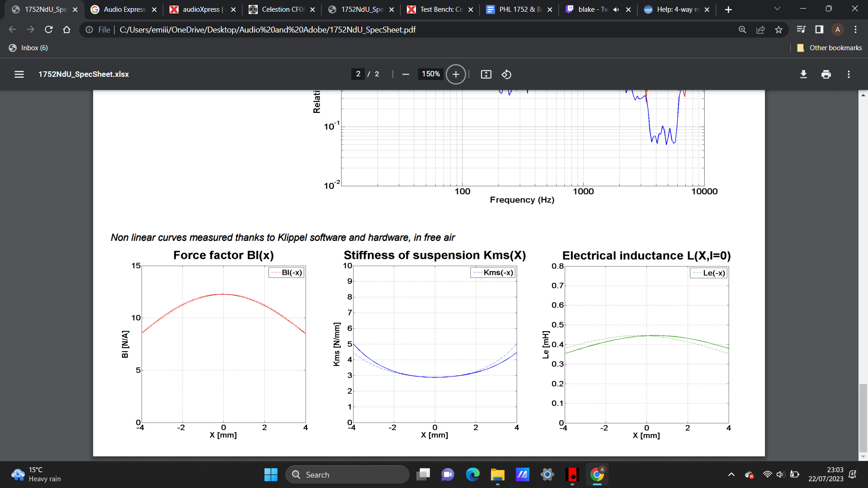This screenshot has height=488, width=868.
Task: Click Force factor Bl(x) chart title
Action: tap(223, 255)
